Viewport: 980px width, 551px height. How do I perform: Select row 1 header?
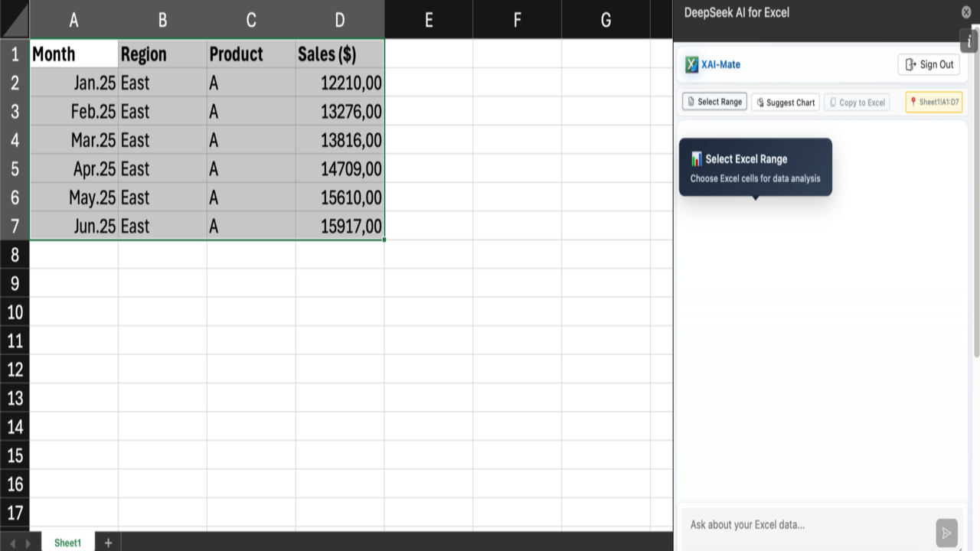15,54
